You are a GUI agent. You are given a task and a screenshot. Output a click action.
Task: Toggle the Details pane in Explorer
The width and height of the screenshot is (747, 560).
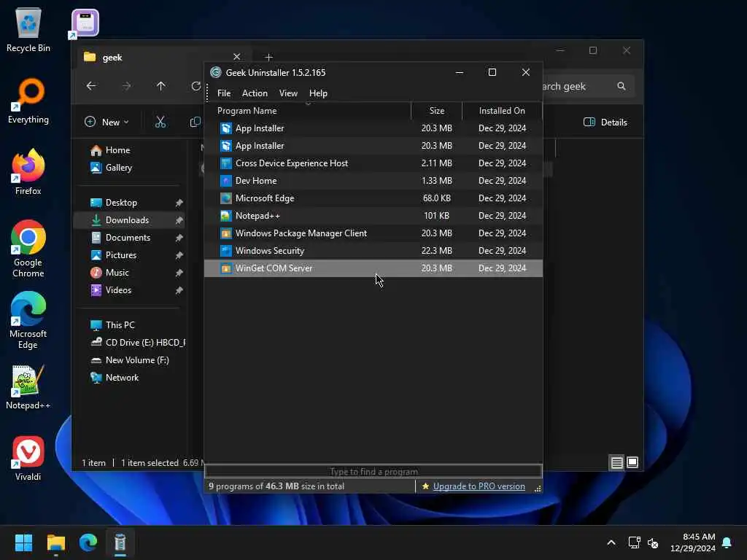click(605, 122)
